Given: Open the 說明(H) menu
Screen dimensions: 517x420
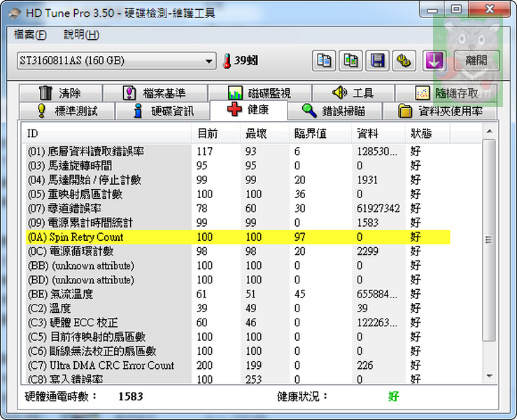Looking at the screenshot, I should [x=81, y=34].
